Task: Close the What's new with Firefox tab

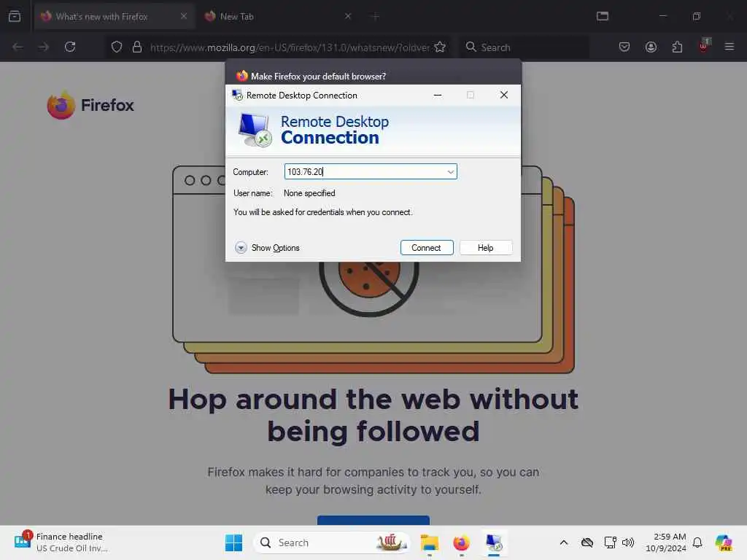Action: pyautogui.click(x=184, y=16)
